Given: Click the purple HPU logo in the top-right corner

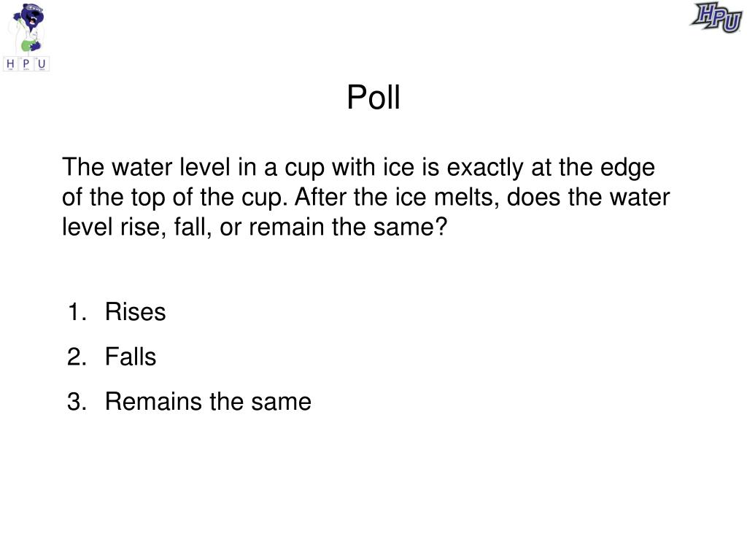Looking at the screenshot, I should [716, 17].
